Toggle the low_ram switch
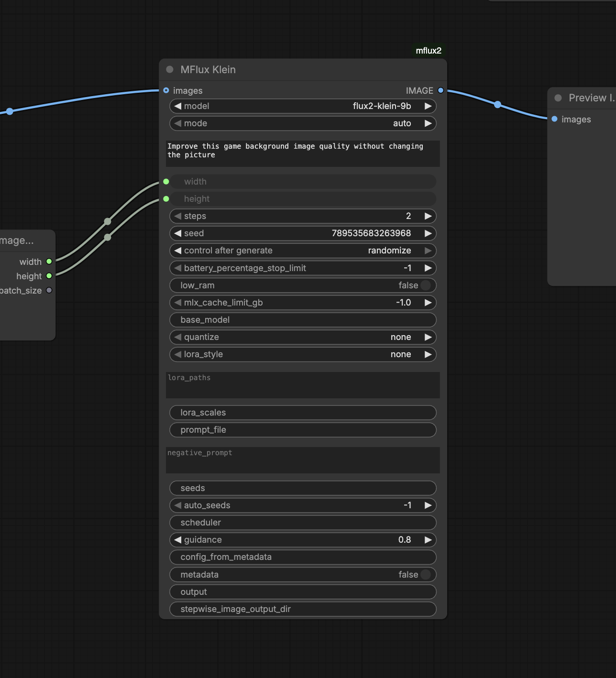The image size is (616, 678). (x=426, y=285)
